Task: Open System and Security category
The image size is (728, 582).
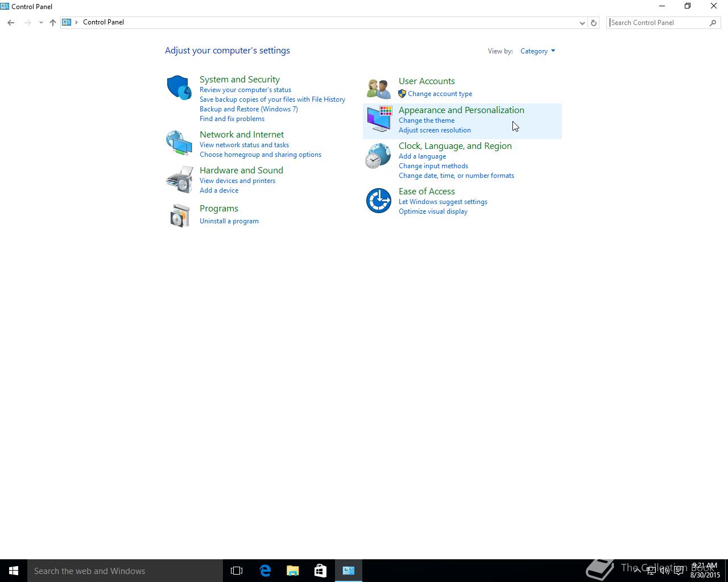Action: [x=239, y=80]
